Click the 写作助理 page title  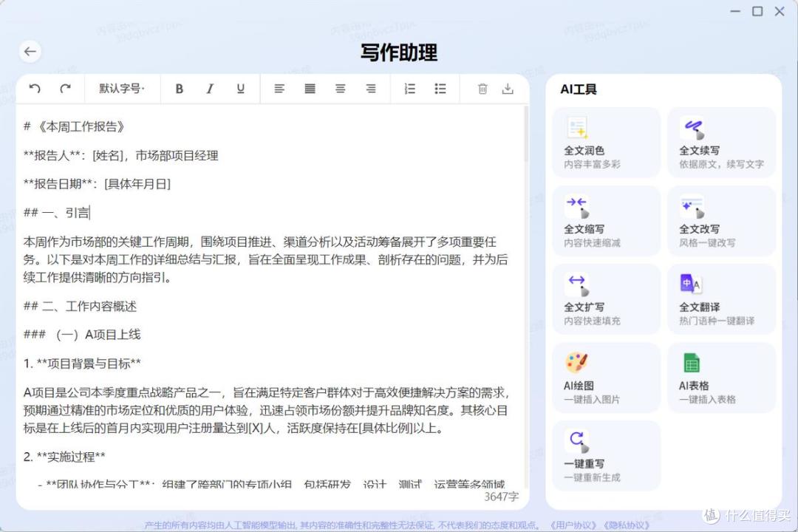coord(399,52)
